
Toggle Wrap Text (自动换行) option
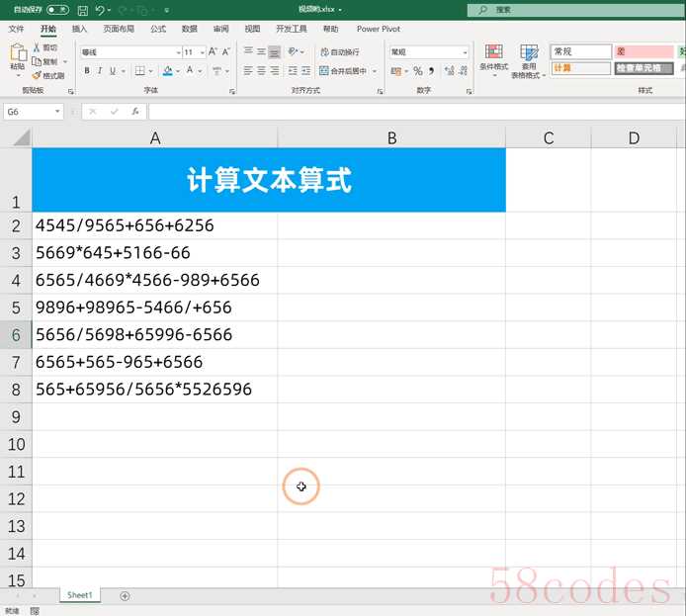coord(339,51)
